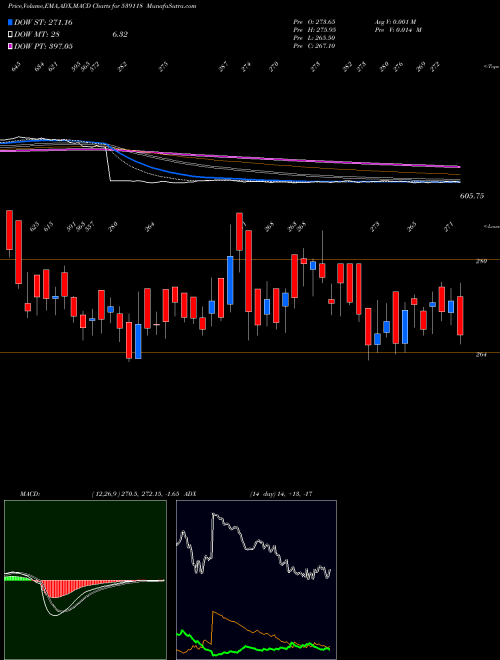Screen dimensions: 500x660
Task: Click the 'Pre V: 0.014 M' volume text
Action: (x=397, y=30)
